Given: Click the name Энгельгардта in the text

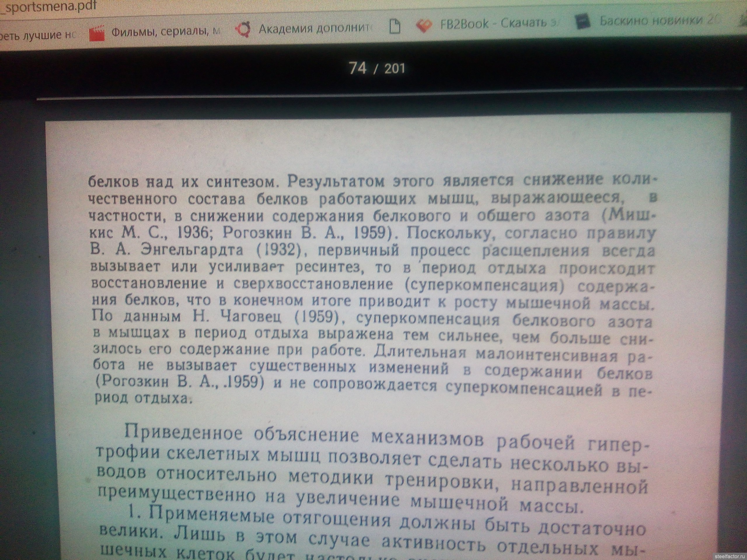Looking at the screenshot, I should coord(192,250).
